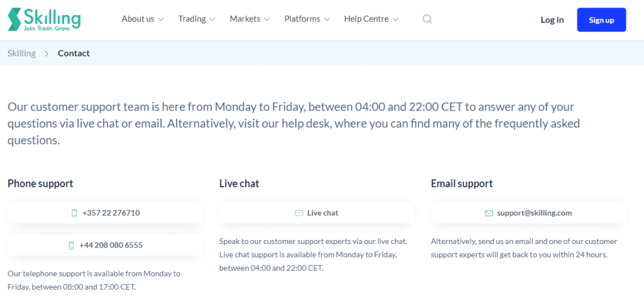Open the Platforms menu item
644x303 pixels.
pyautogui.click(x=307, y=19)
